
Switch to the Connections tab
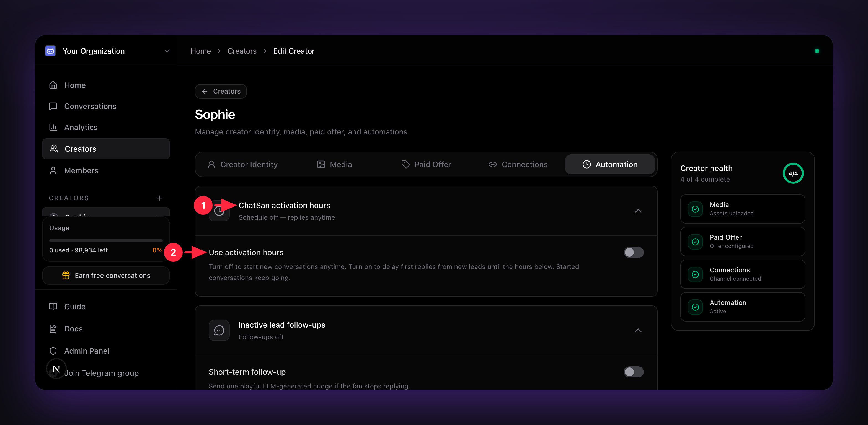(518, 164)
